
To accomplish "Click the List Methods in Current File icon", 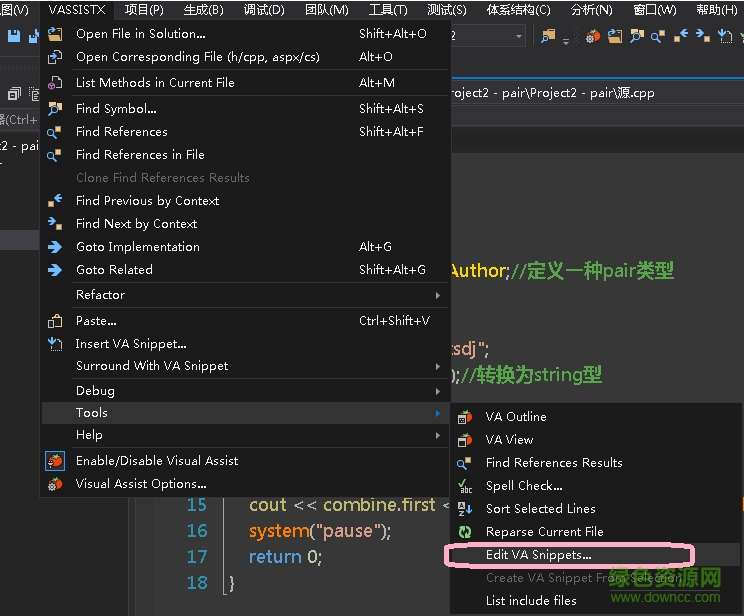I will [55, 83].
